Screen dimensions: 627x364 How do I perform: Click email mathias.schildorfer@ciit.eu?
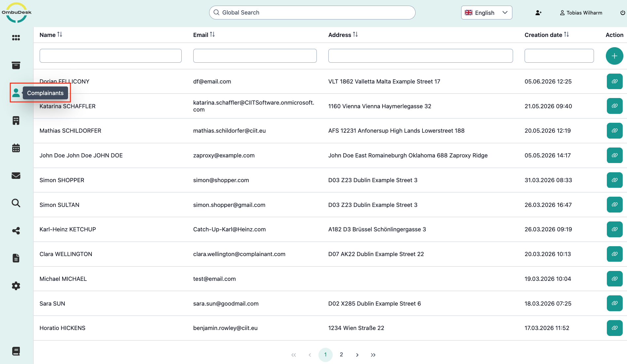click(x=230, y=131)
